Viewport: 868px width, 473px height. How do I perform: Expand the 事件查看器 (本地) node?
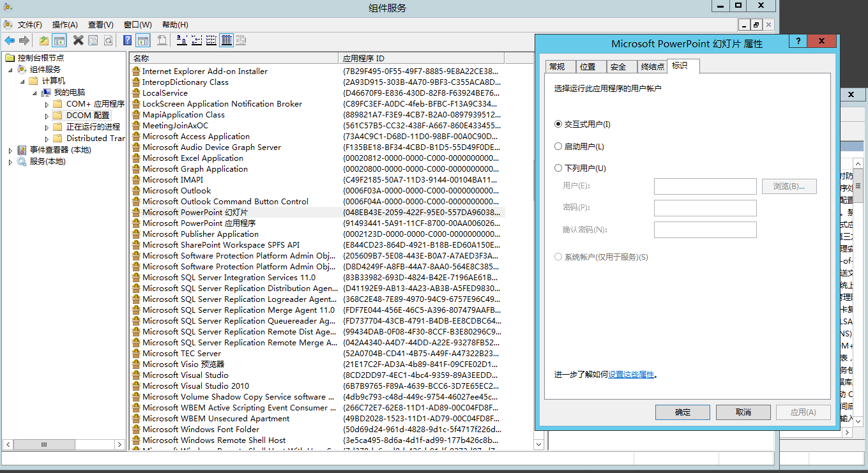tap(10, 150)
